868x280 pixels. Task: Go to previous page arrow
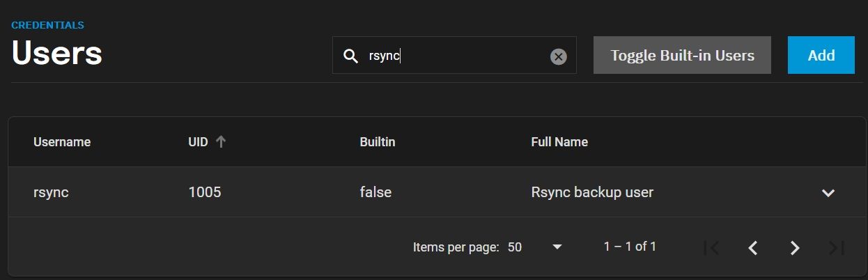click(752, 247)
